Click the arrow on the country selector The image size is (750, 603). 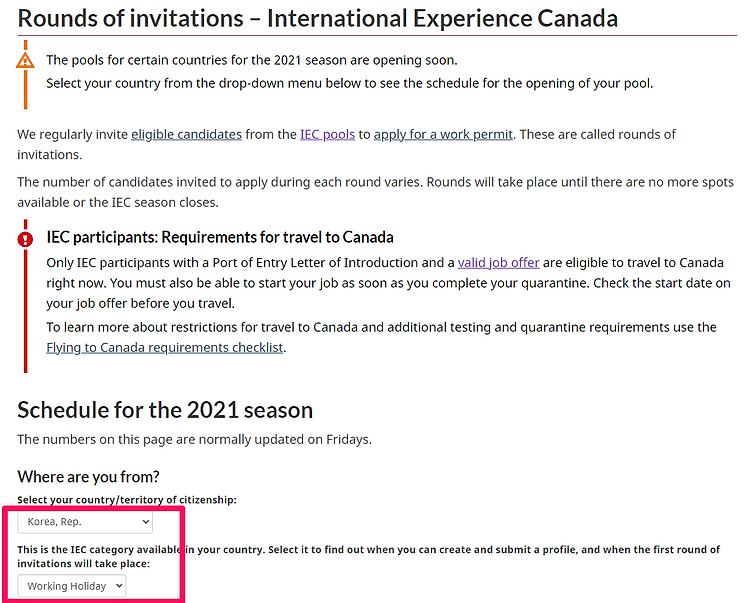[145, 522]
